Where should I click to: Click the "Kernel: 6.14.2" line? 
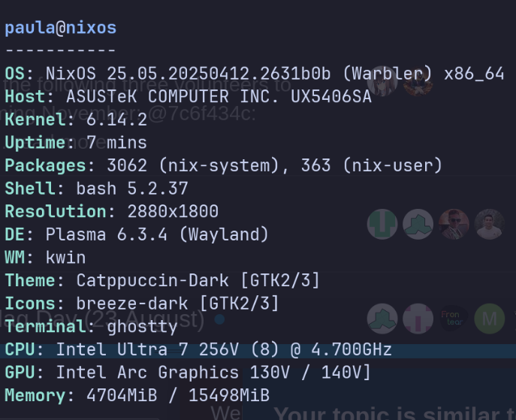pos(76,120)
